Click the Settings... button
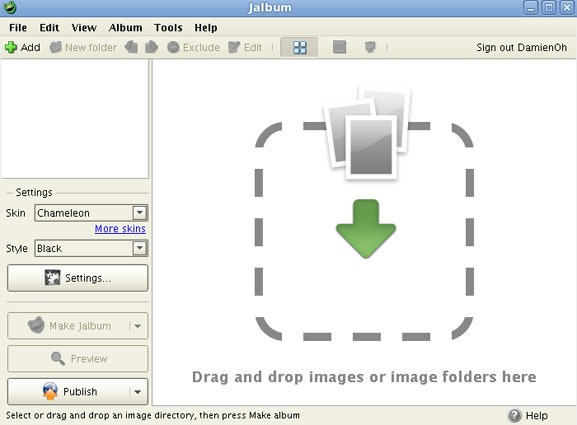This screenshot has height=425, width=577. tap(78, 278)
